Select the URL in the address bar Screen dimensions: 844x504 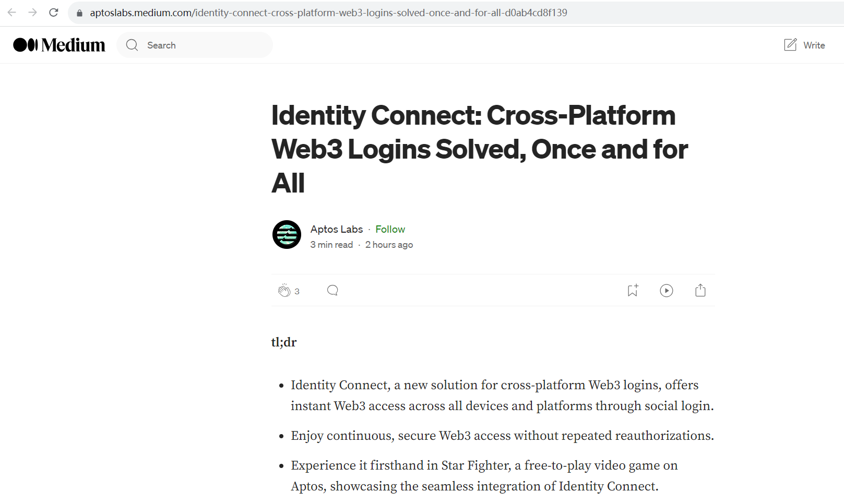pos(328,13)
